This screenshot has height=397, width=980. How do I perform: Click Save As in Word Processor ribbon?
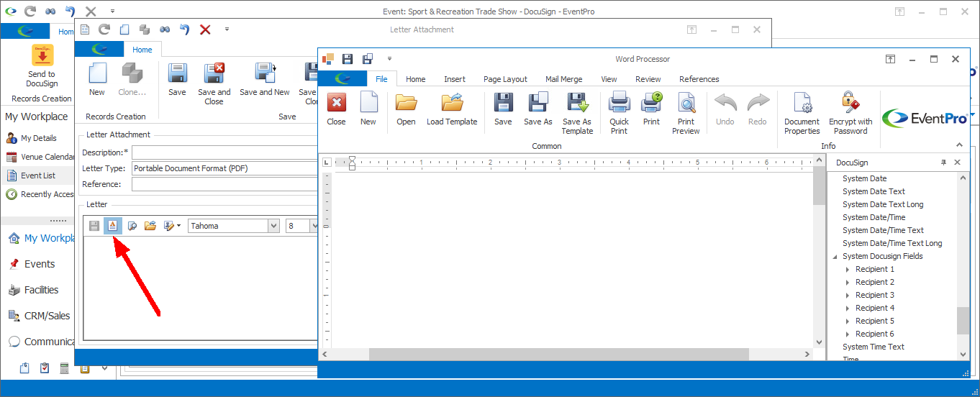[538, 109]
